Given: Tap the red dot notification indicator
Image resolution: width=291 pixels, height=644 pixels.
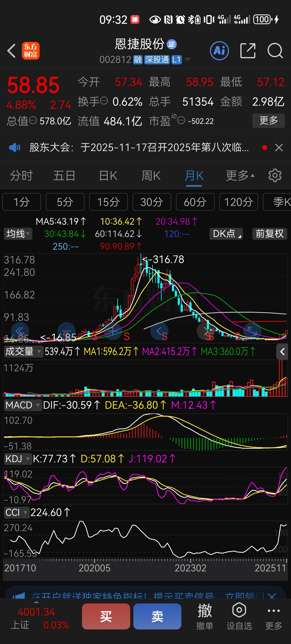Looking at the screenshot, I should tap(265, 148).
